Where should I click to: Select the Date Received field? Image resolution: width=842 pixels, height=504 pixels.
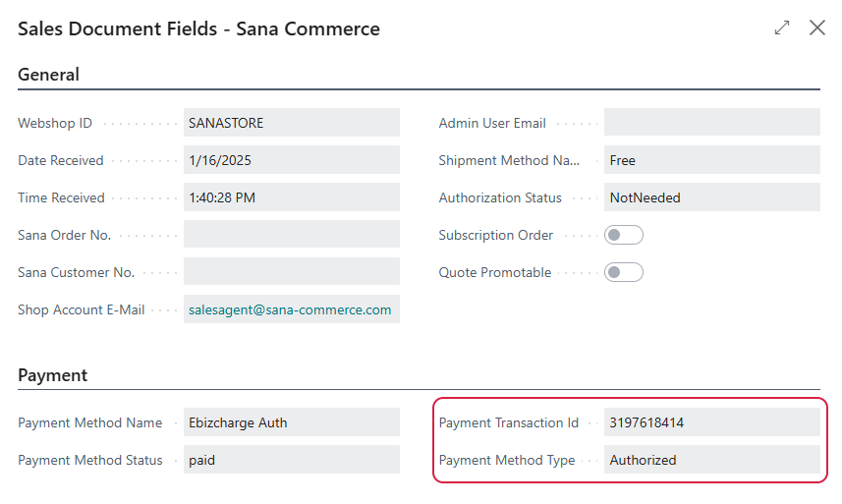coord(292,160)
